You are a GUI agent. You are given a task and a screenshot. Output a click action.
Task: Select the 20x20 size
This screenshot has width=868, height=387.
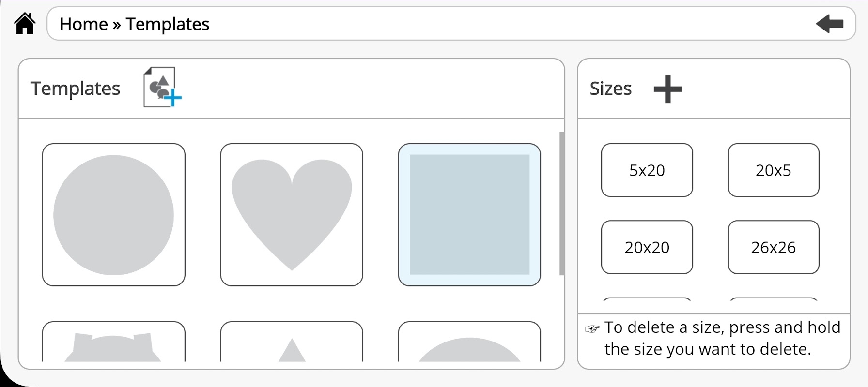point(647,247)
